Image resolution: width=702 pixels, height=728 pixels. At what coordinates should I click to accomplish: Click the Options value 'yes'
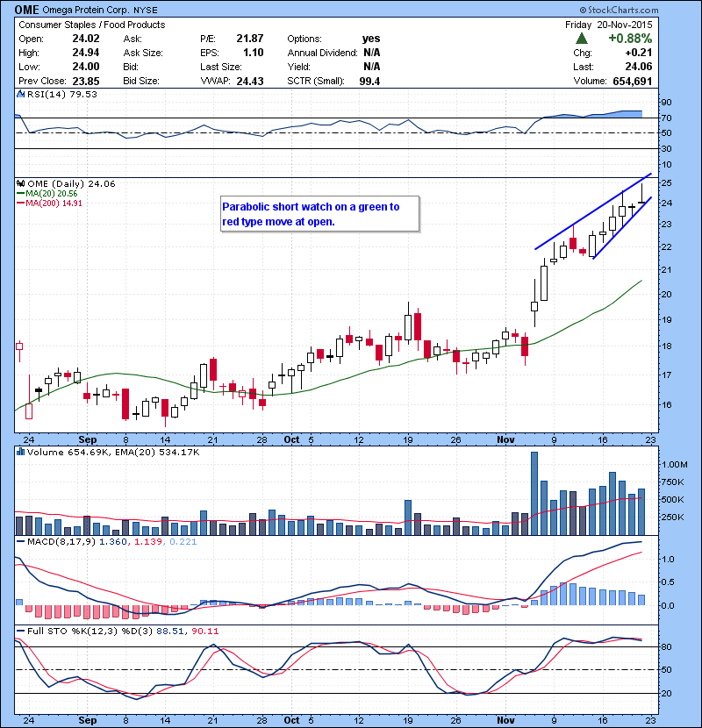pyautogui.click(x=371, y=39)
